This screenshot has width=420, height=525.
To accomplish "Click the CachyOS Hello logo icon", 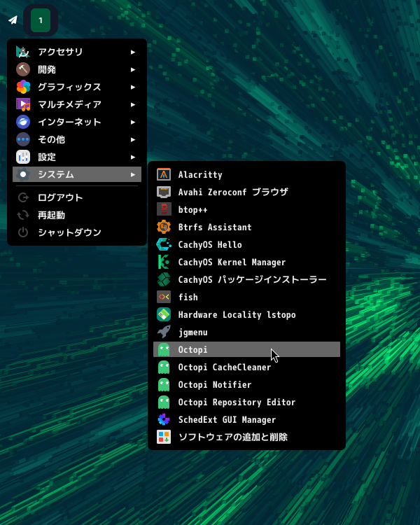I will (164, 244).
